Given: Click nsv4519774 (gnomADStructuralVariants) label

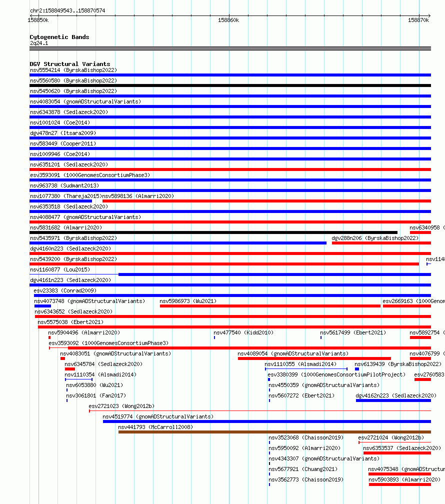Looking at the screenshot, I should click(158, 416).
